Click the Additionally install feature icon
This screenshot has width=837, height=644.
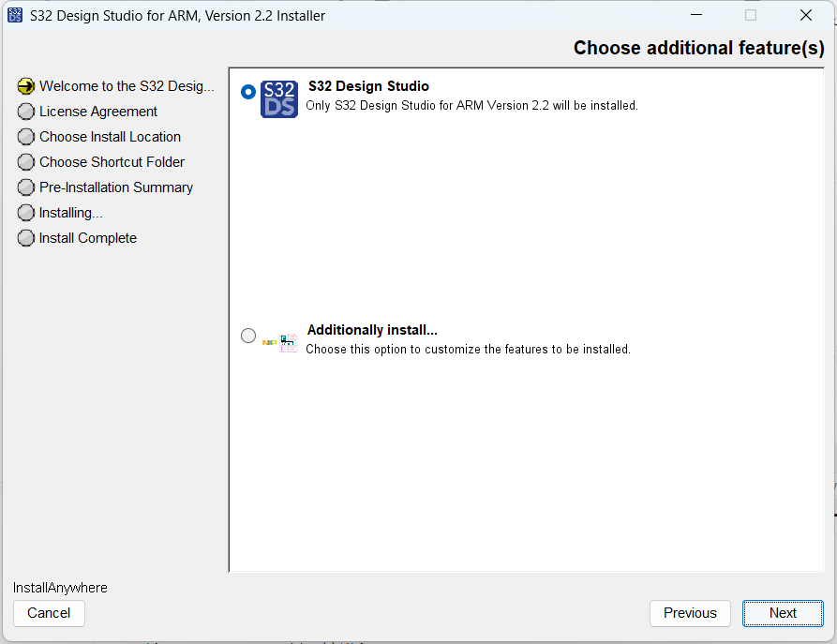280,342
